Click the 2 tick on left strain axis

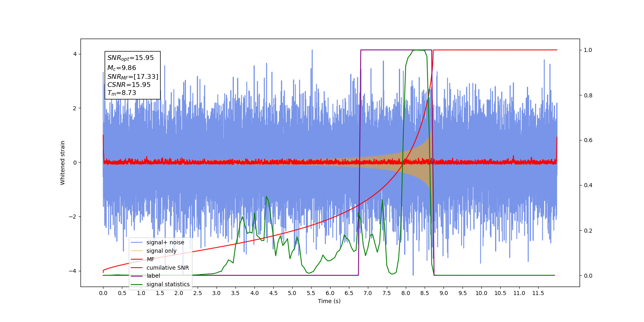(74, 108)
